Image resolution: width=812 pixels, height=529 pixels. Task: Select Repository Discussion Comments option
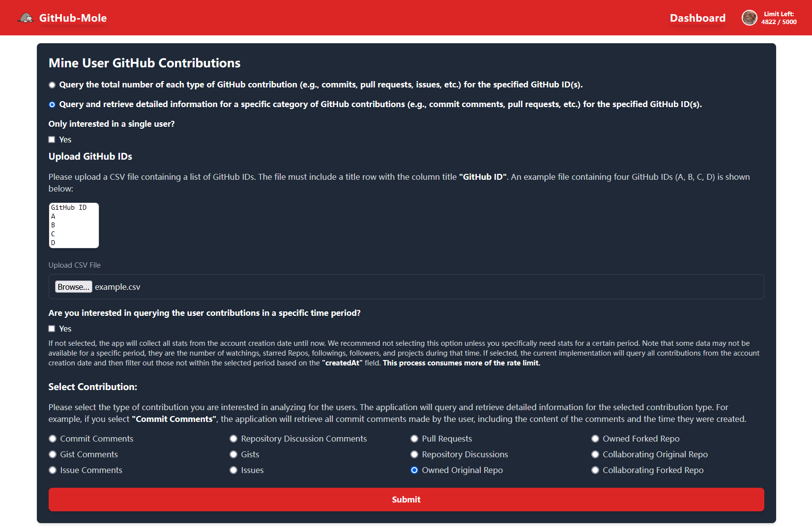[233, 439]
